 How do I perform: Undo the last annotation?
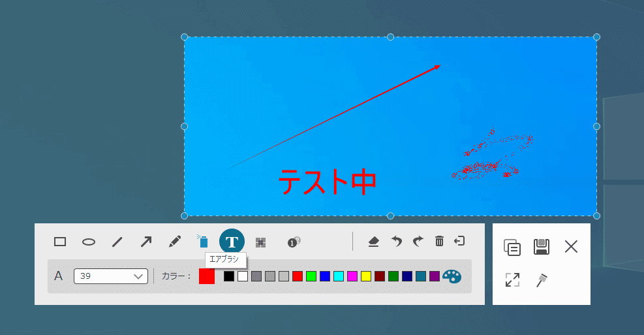coord(396,241)
